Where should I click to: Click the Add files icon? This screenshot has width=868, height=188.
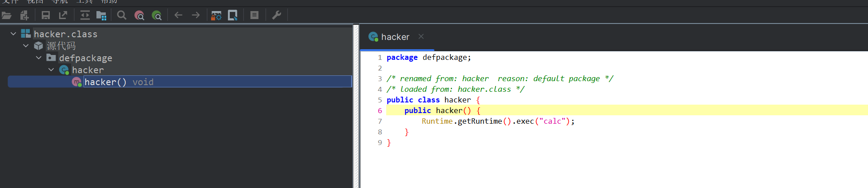pyautogui.click(x=24, y=16)
